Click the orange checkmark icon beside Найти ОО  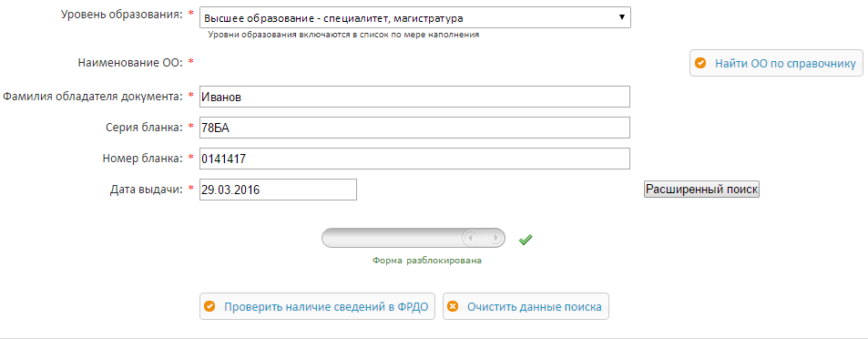(x=700, y=63)
